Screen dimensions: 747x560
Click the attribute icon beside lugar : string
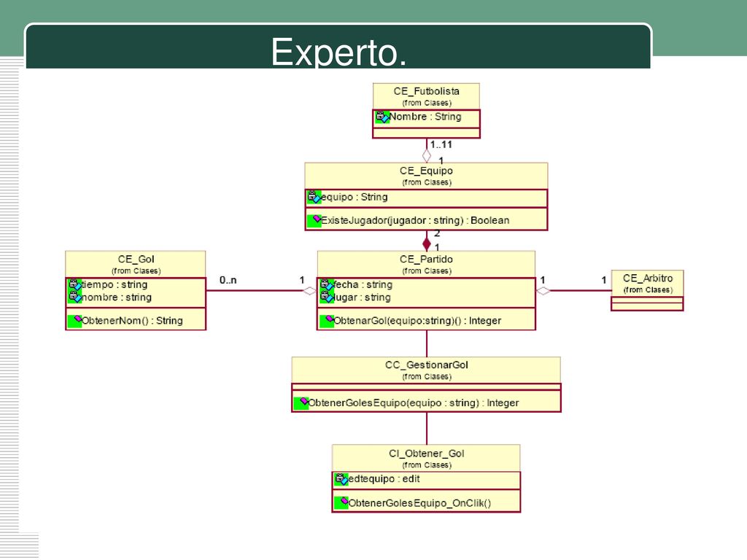pos(326,297)
